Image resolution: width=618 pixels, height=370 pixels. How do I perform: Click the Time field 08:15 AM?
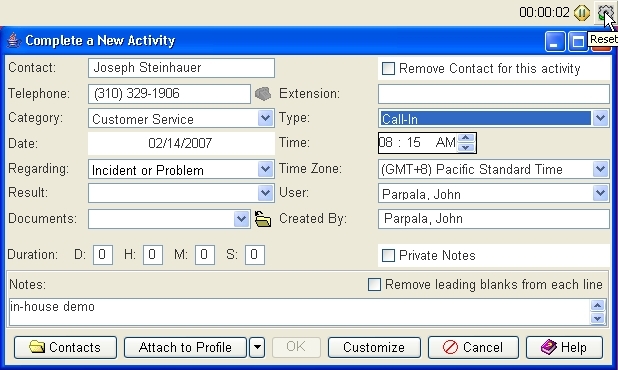click(x=418, y=143)
